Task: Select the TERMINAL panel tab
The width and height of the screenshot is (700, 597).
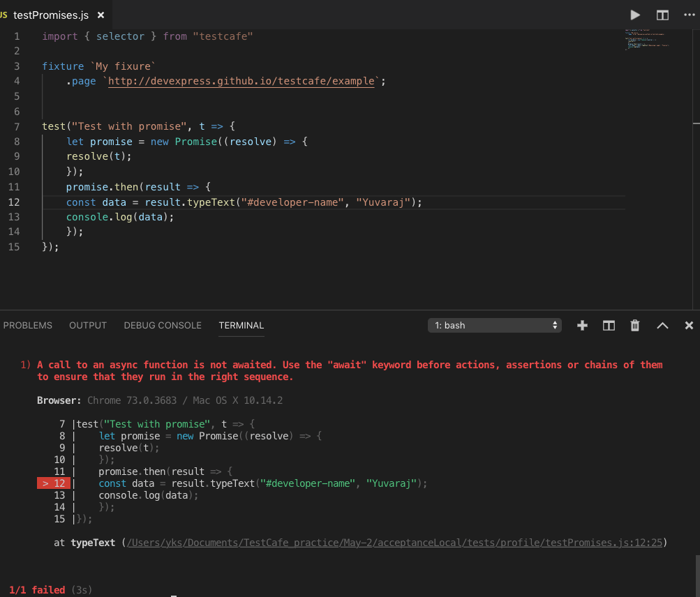Action: pos(241,325)
